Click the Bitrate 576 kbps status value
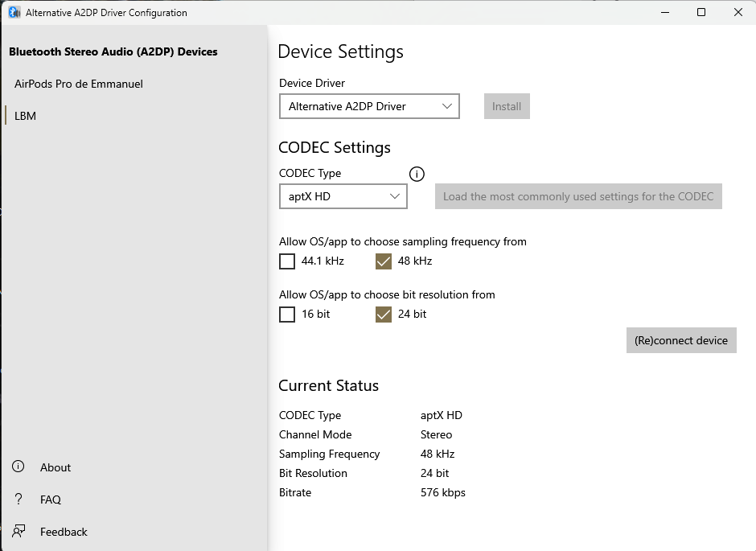Viewport: 756px width, 551px height. [x=443, y=492]
